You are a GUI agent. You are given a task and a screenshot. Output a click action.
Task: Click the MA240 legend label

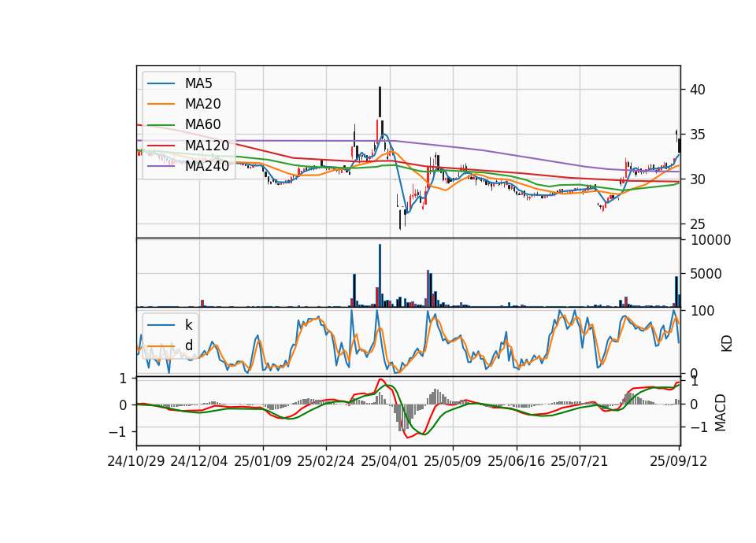207,166
